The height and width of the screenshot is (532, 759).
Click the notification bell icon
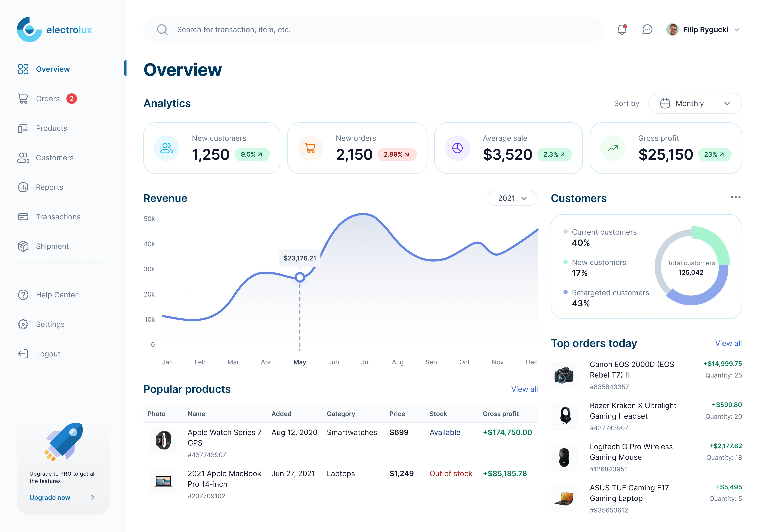click(622, 30)
